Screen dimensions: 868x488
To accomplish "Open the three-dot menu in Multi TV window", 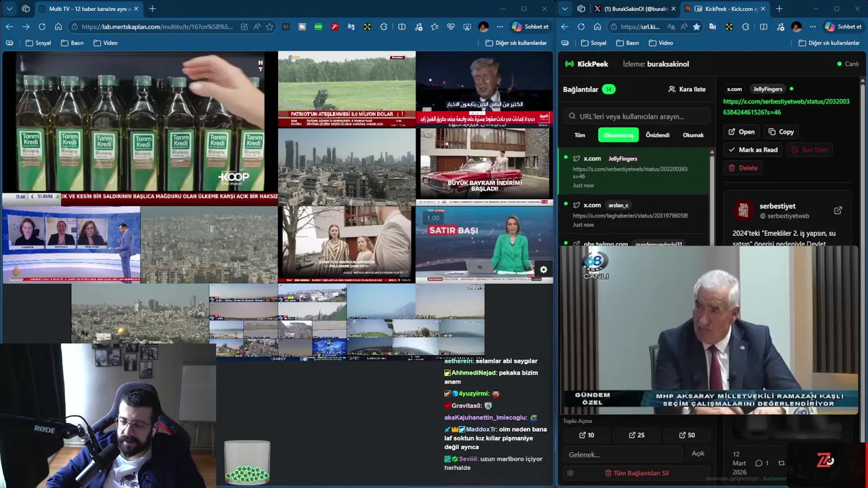I will (500, 26).
